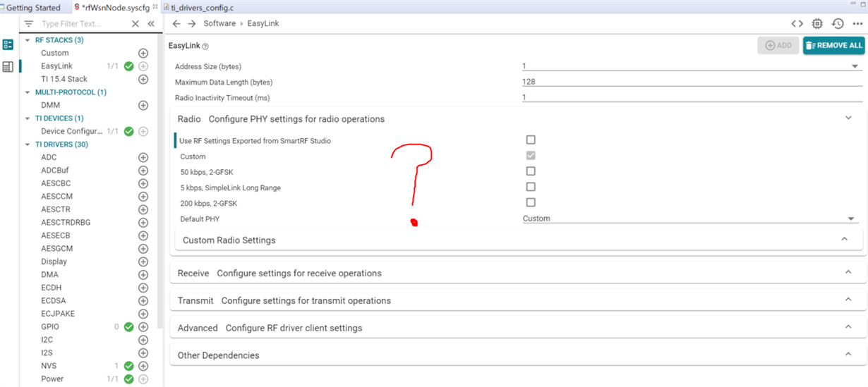Open the device view chip icon

(x=817, y=23)
